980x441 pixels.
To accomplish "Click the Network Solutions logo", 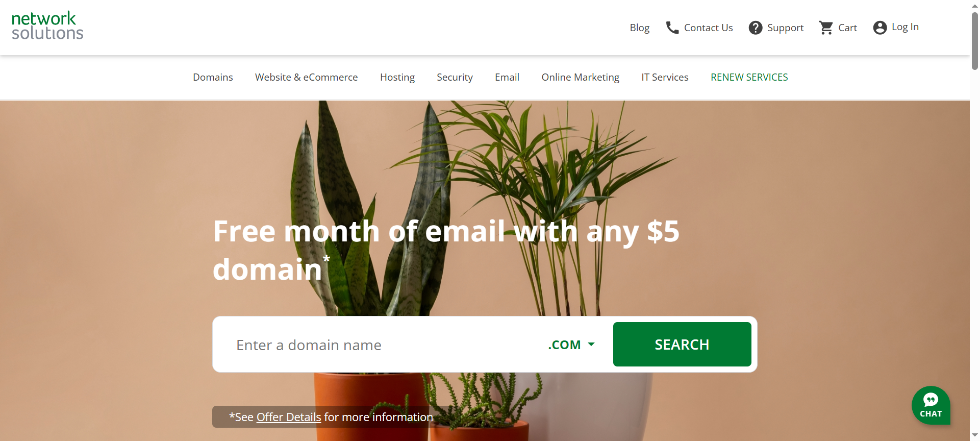I will pos(47,26).
